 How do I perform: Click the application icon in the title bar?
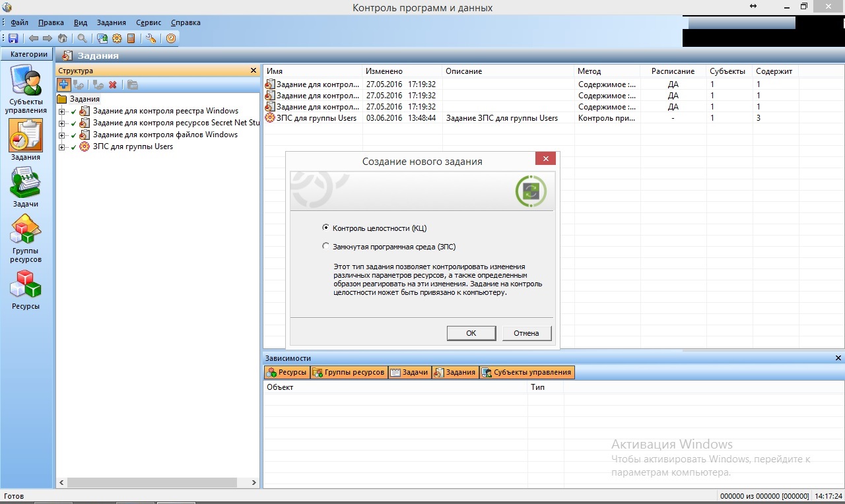7,7
